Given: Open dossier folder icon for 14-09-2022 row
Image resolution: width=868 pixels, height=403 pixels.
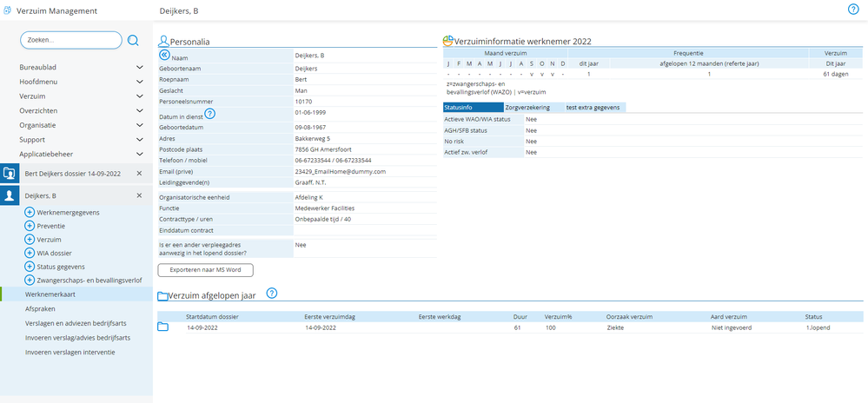Looking at the screenshot, I should 163,327.
